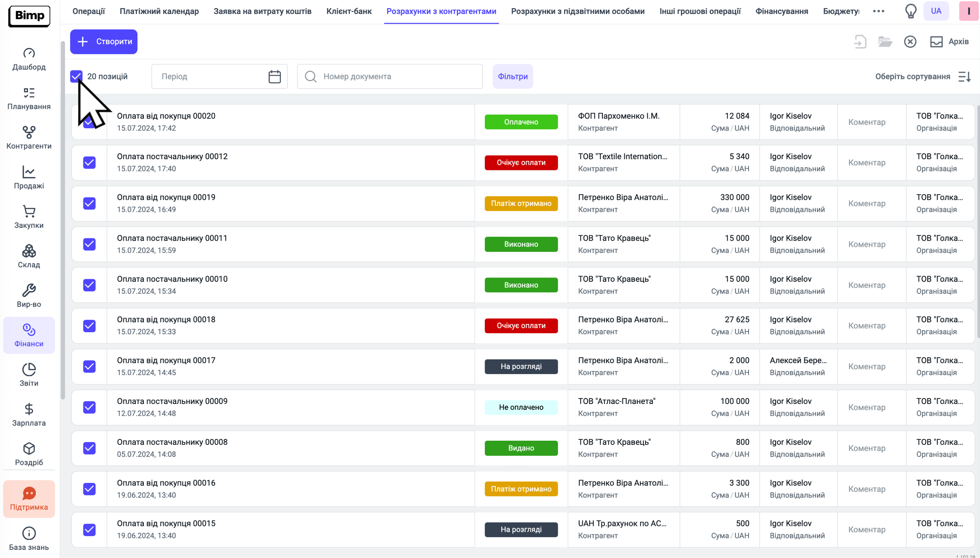
Task: Open the Закупки cart section
Action: pos(29,218)
